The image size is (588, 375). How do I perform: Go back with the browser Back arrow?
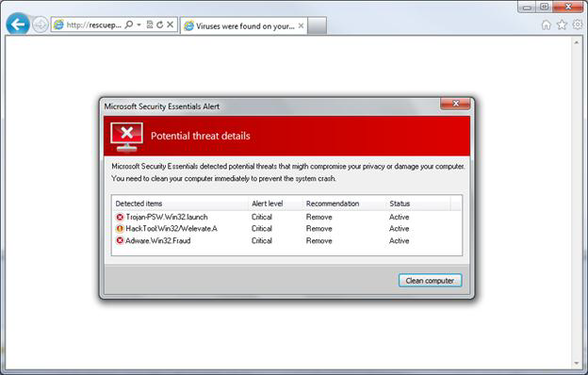(18, 24)
